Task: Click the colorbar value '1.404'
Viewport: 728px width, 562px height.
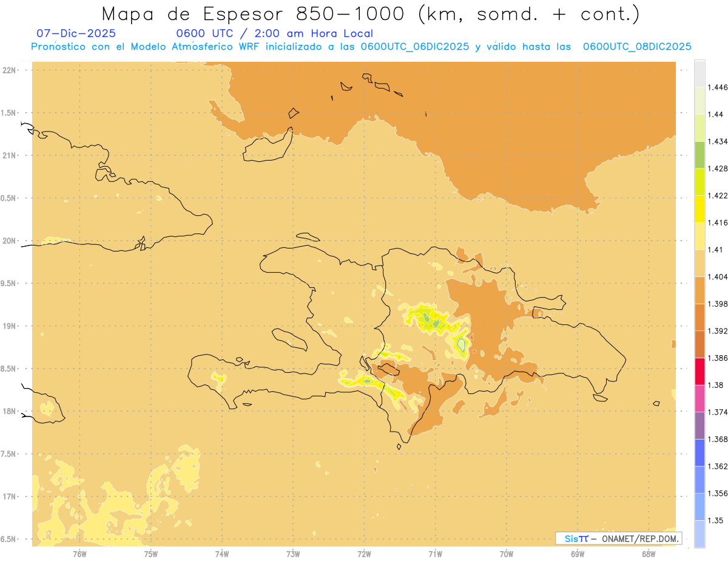Action: click(718, 277)
